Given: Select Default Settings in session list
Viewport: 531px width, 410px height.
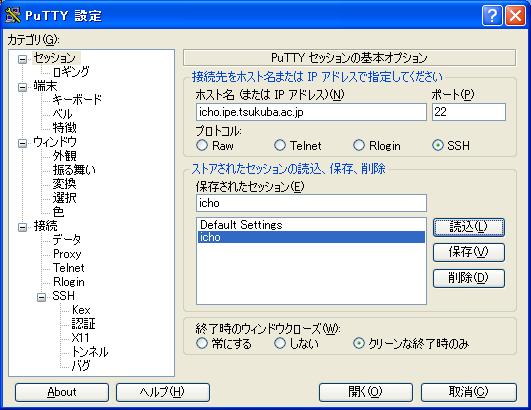Looking at the screenshot, I should coord(311,225).
